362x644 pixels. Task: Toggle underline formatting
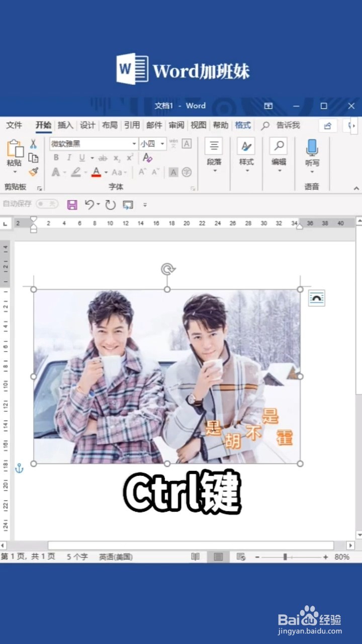81,157
